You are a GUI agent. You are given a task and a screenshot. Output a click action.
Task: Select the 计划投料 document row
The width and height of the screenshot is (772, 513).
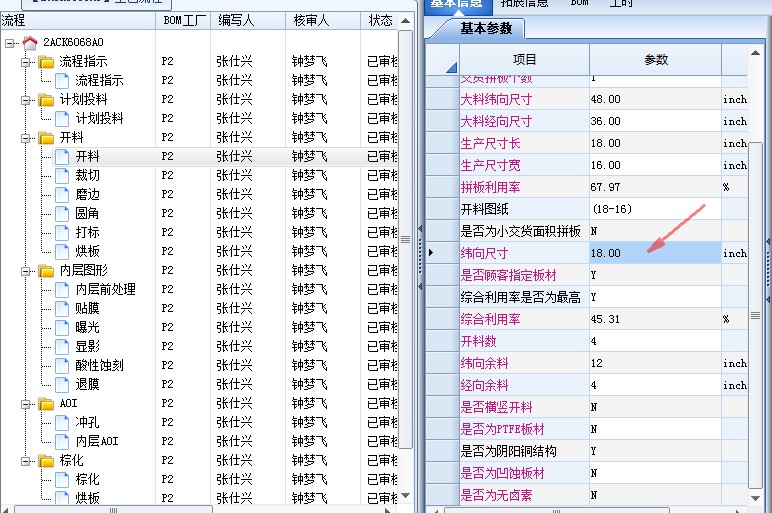pos(99,119)
